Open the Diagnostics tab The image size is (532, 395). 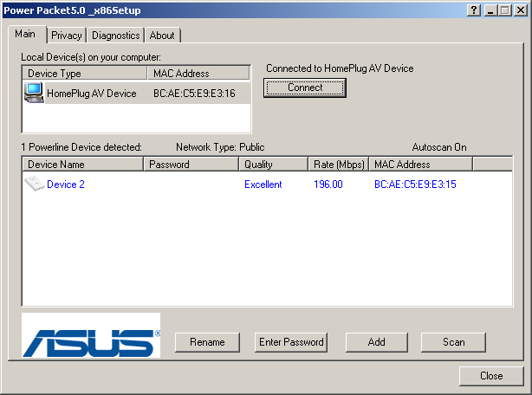pyautogui.click(x=116, y=36)
